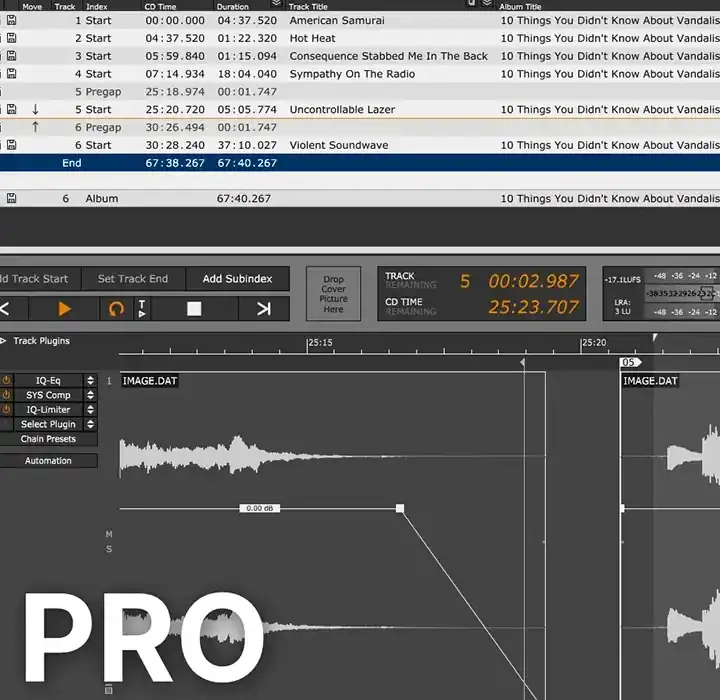
Task: Click the 25:15 mark on the ruler
Action: click(320, 343)
